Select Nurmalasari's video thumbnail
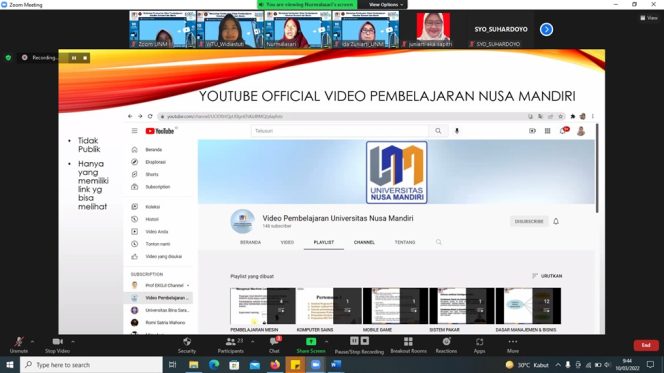 click(x=298, y=29)
